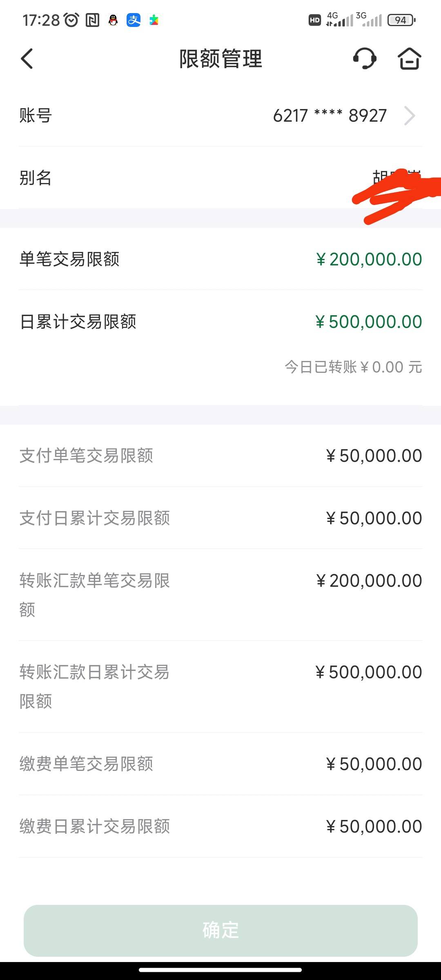Image resolution: width=441 pixels, height=980 pixels.
Task: Tap the back arrow icon
Action: coord(27,59)
